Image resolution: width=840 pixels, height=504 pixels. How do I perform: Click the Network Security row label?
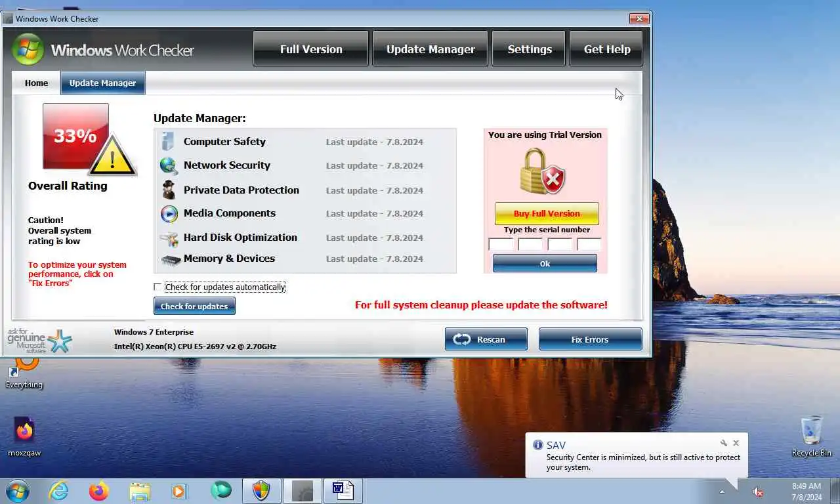pyautogui.click(x=227, y=165)
